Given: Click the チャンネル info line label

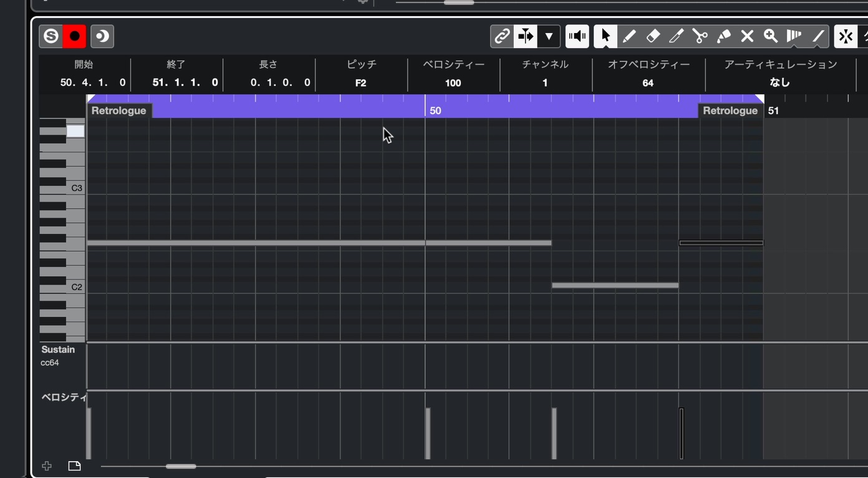Looking at the screenshot, I should (x=545, y=64).
